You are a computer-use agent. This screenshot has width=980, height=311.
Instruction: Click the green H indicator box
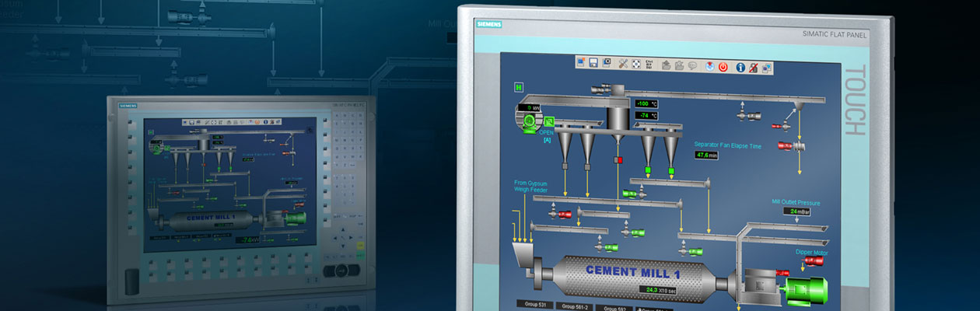pyautogui.click(x=519, y=87)
